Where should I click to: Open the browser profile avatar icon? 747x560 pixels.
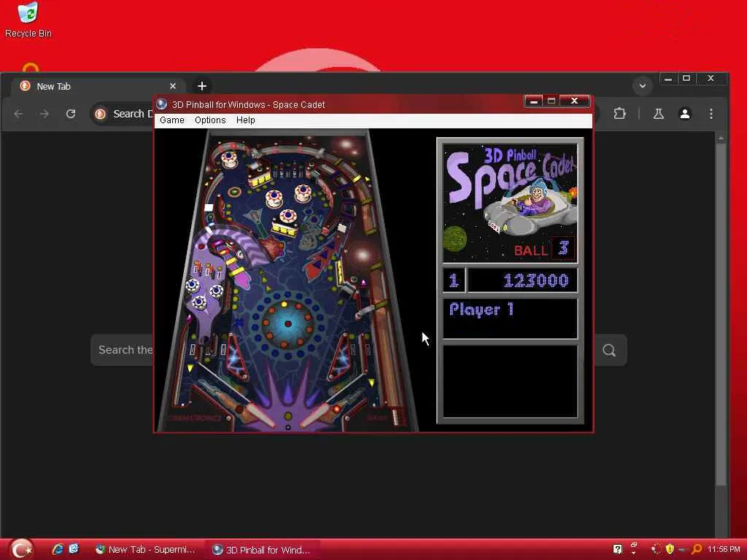pos(684,114)
